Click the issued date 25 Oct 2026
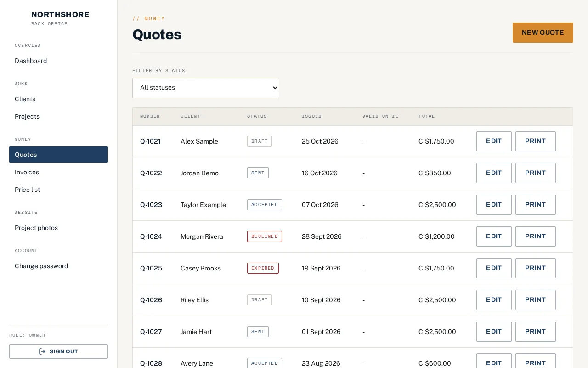 click(320, 141)
